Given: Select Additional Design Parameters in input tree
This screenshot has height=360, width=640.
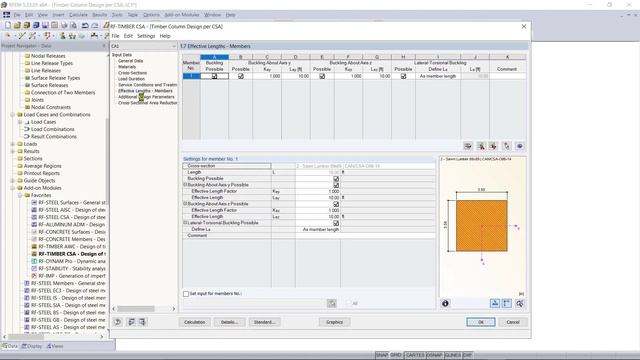Looking at the screenshot, I should (146, 97).
